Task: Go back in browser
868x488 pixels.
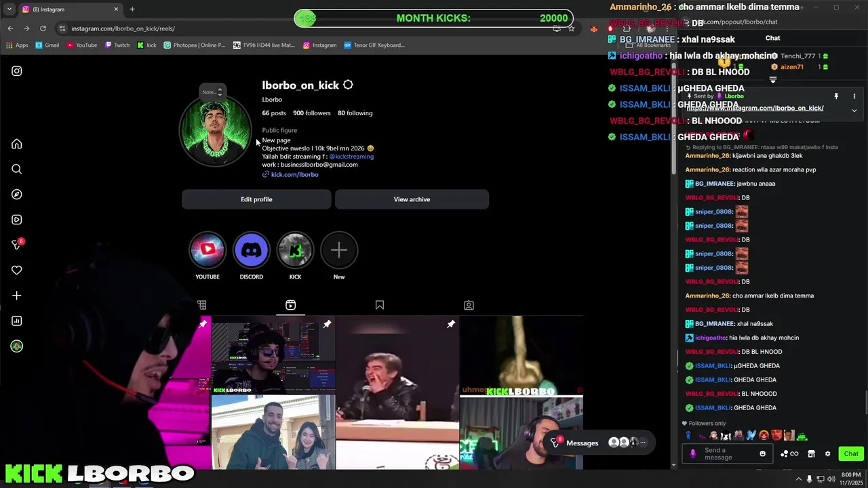Action: 10,28
